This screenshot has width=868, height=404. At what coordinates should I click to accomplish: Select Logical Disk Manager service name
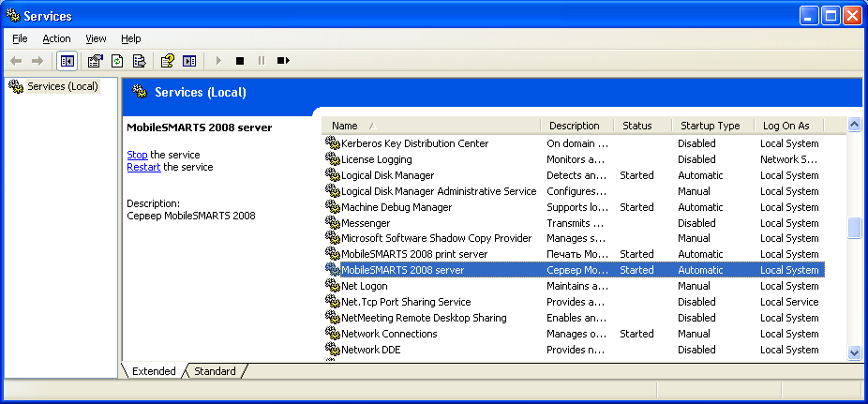tap(387, 175)
